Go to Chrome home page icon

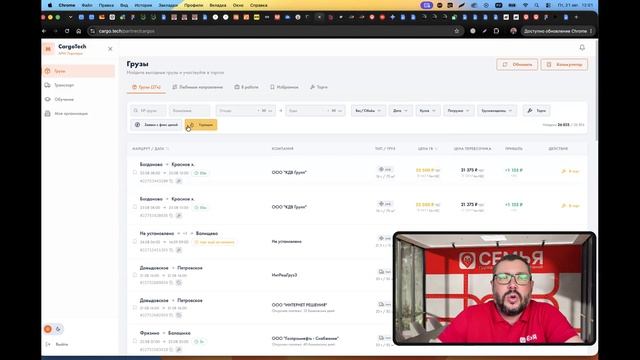point(79,31)
